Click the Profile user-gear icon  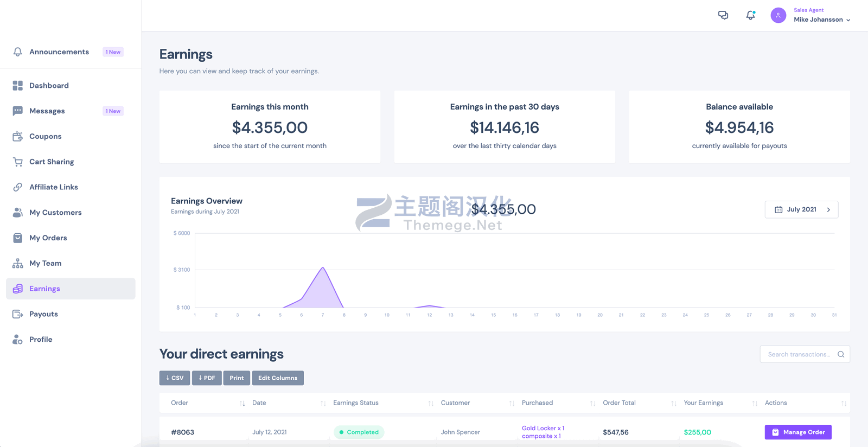[18, 340]
